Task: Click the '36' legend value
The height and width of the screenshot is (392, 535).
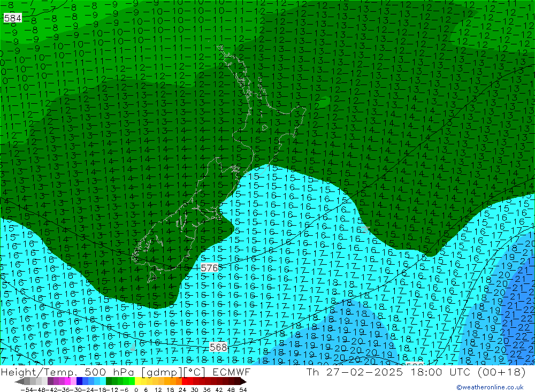Action: coord(207,390)
